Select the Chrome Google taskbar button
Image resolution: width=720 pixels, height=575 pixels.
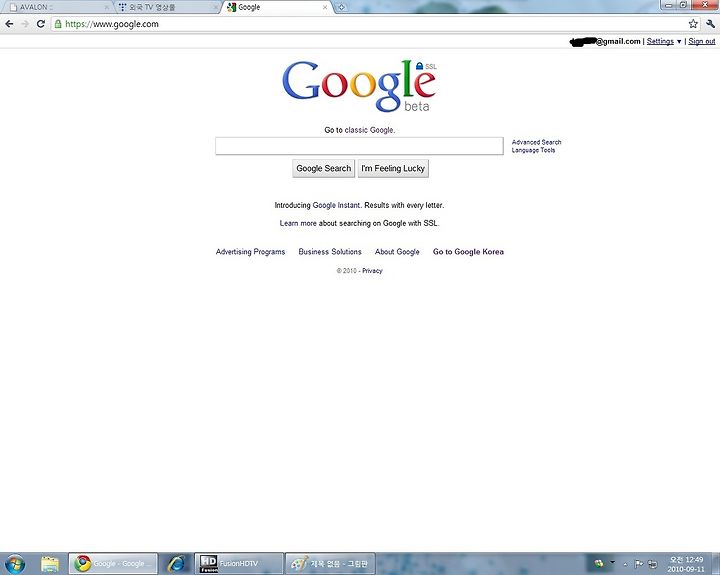pos(113,564)
